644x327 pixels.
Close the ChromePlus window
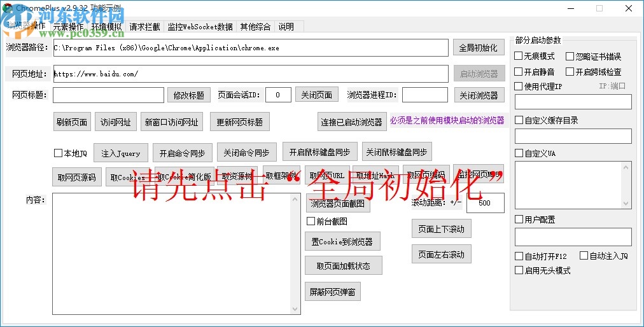pos(629,8)
